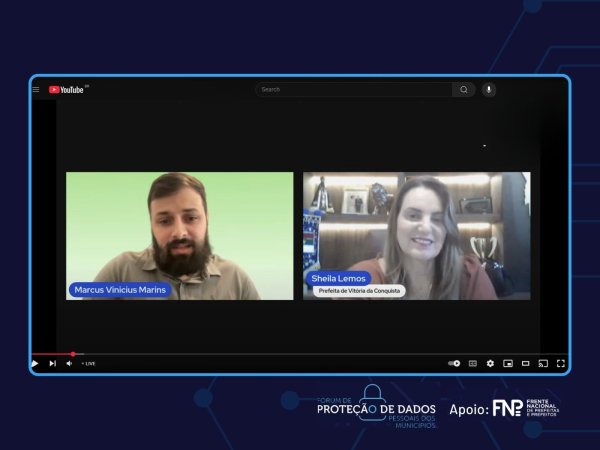Screen dimensions: 600x450
Task: Click the Marcus Vinicius Marins video feed
Action: 180,236
